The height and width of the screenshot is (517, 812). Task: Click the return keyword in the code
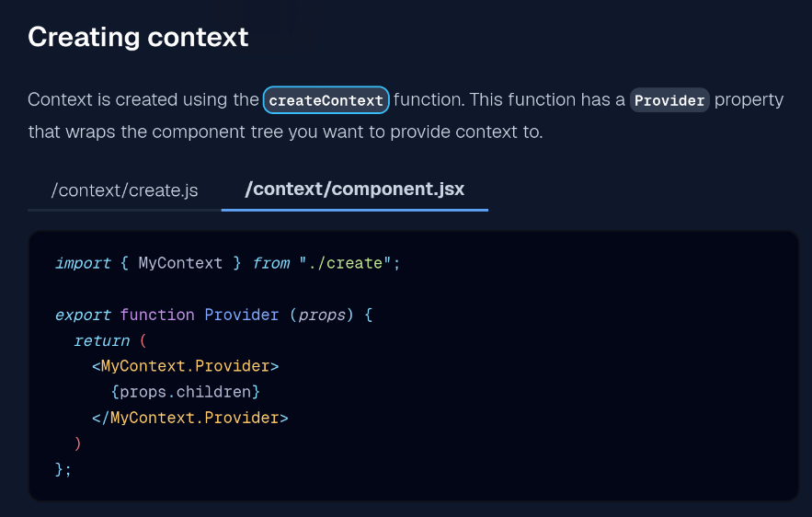coord(101,340)
